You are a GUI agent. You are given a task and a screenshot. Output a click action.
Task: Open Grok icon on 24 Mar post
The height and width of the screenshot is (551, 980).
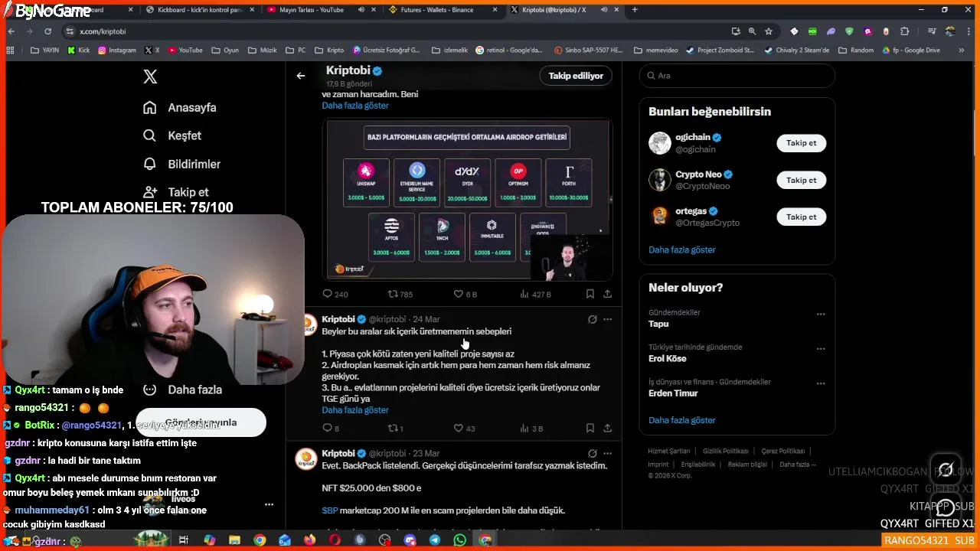[x=592, y=319]
